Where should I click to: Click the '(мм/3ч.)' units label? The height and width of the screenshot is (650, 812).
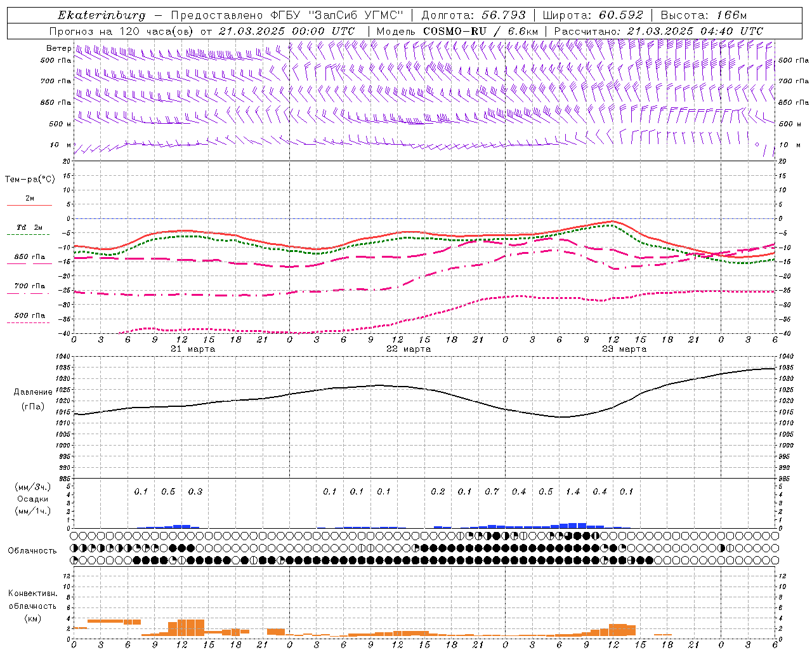tap(33, 487)
